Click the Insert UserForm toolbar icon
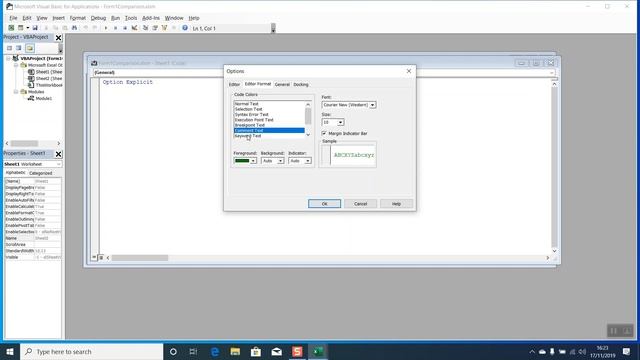 pos(20,28)
